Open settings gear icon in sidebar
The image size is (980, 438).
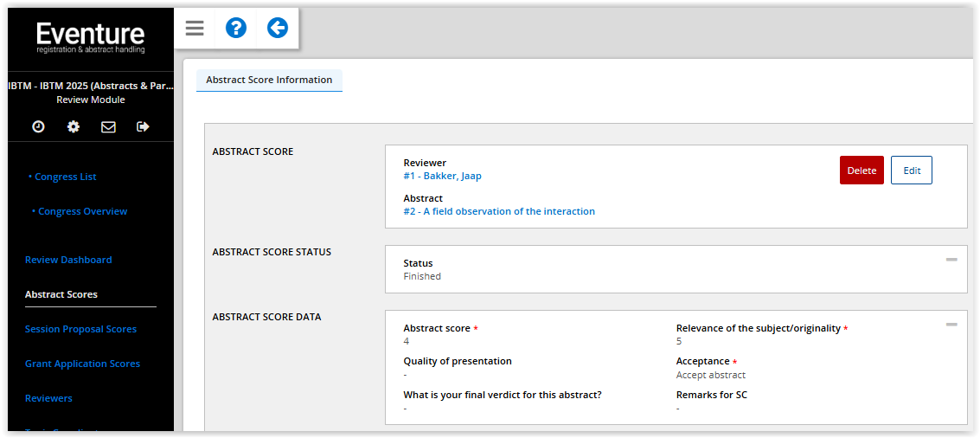click(74, 126)
